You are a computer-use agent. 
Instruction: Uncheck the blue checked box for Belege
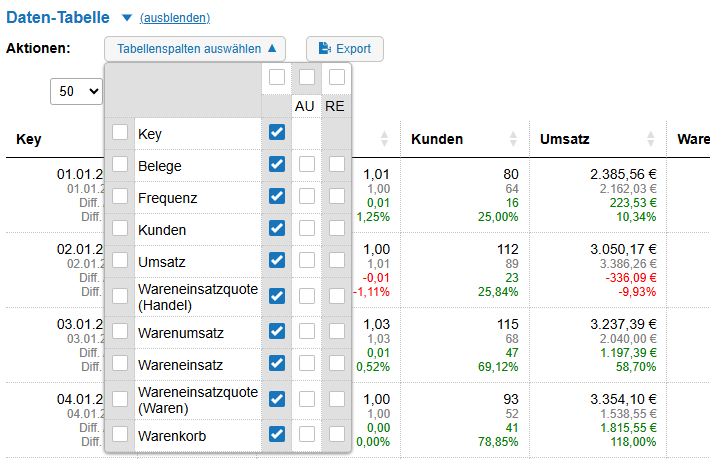277,164
